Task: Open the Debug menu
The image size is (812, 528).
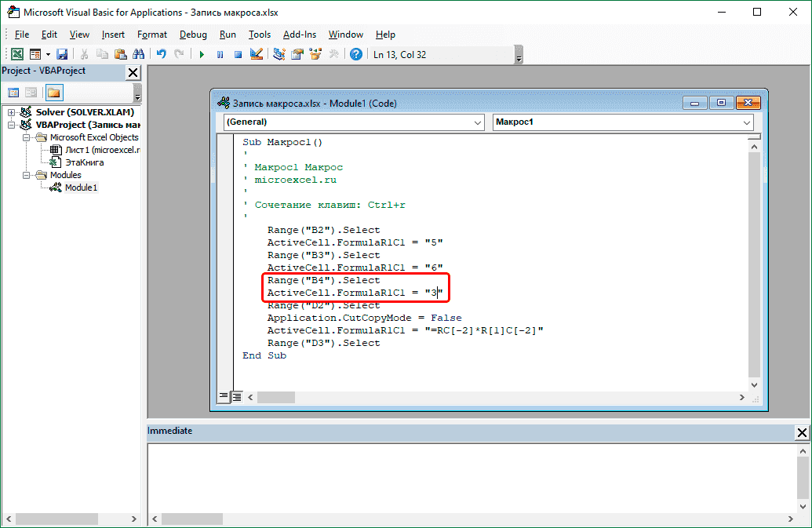Action: click(193, 35)
